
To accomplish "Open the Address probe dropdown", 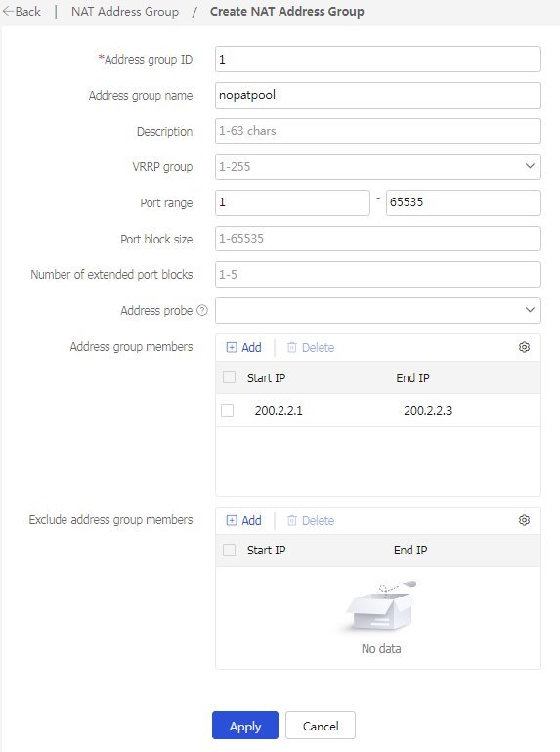I will 378,310.
